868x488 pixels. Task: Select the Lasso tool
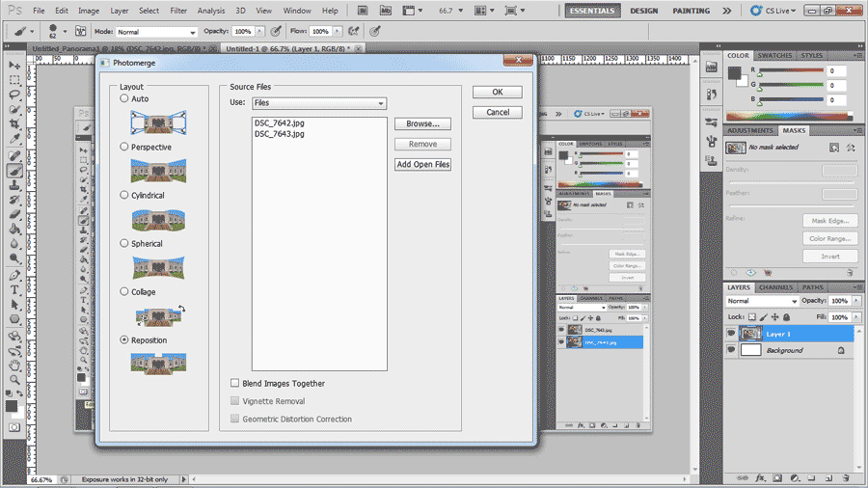point(14,95)
